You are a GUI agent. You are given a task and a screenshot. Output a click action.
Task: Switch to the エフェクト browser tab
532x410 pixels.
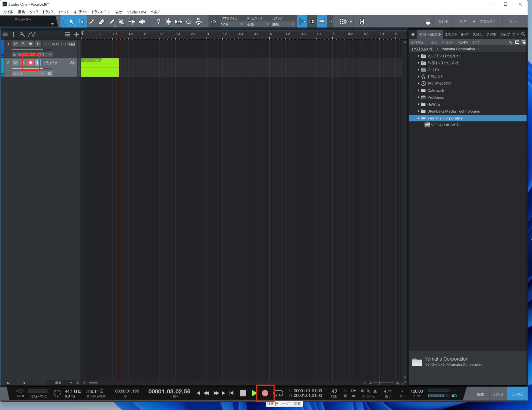click(x=451, y=34)
